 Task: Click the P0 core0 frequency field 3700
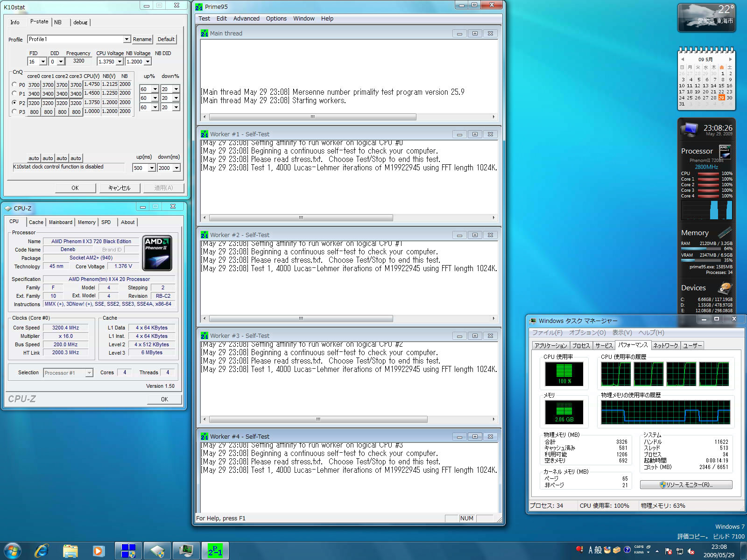click(x=34, y=85)
